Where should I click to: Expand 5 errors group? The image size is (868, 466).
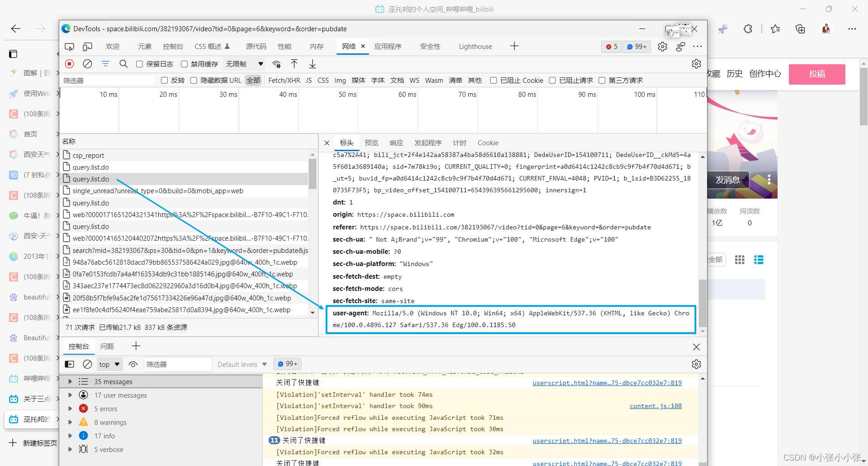coord(70,409)
